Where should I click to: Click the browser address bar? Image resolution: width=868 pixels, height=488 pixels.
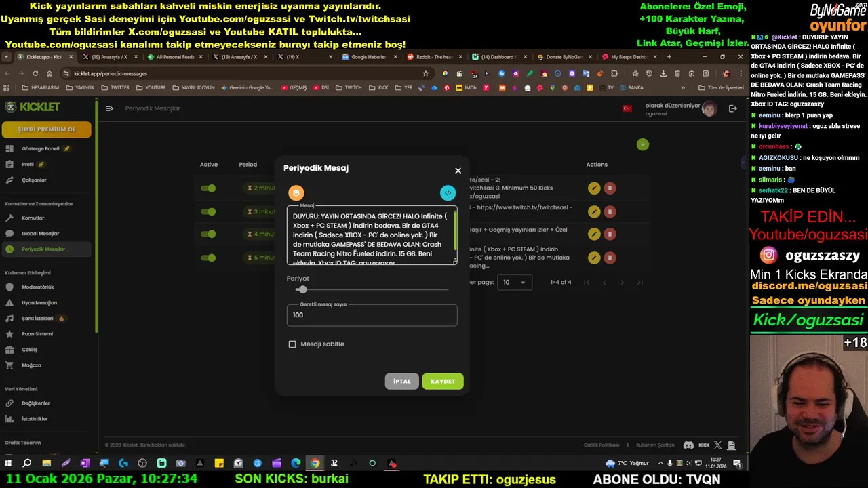click(244, 73)
